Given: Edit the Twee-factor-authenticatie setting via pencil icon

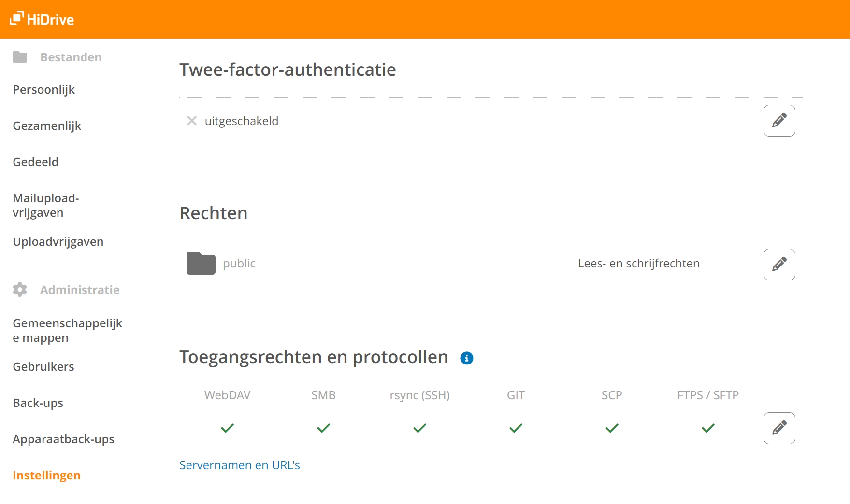Looking at the screenshot, I should (778, 121).
